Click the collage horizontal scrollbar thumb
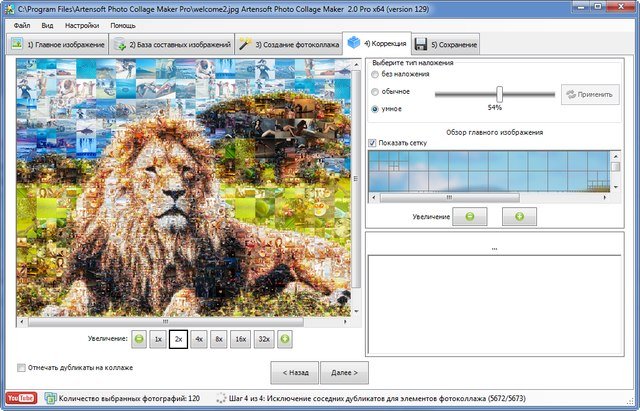 pos(165,322)
